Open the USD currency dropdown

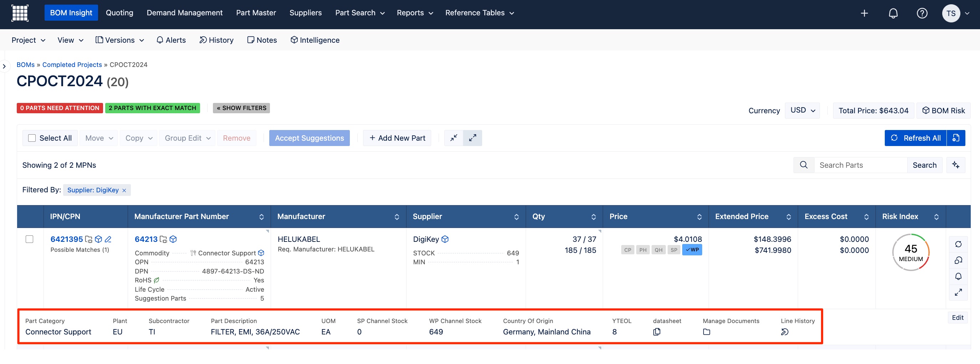(x=802, y=110)
